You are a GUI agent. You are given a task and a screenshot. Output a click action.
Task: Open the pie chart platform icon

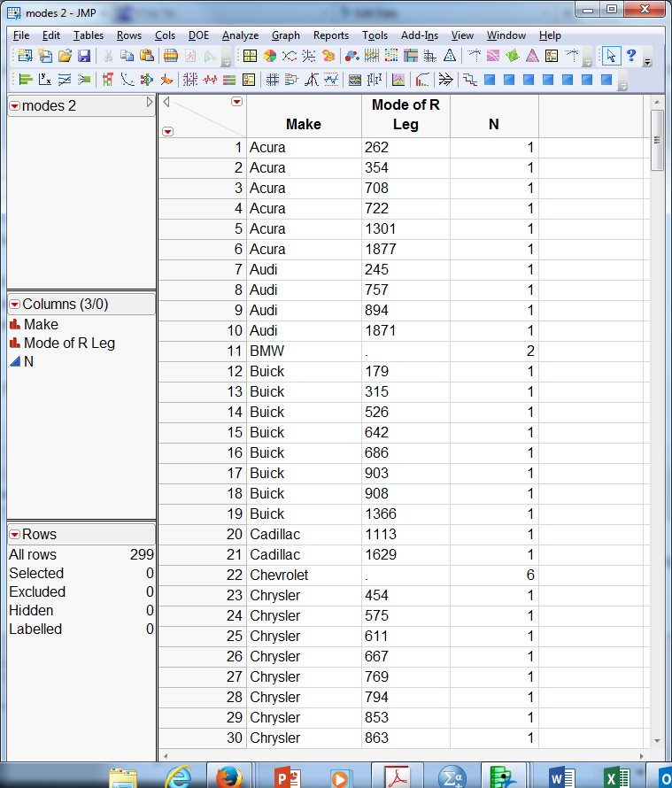pyautogui.click(x=270, y=56)
